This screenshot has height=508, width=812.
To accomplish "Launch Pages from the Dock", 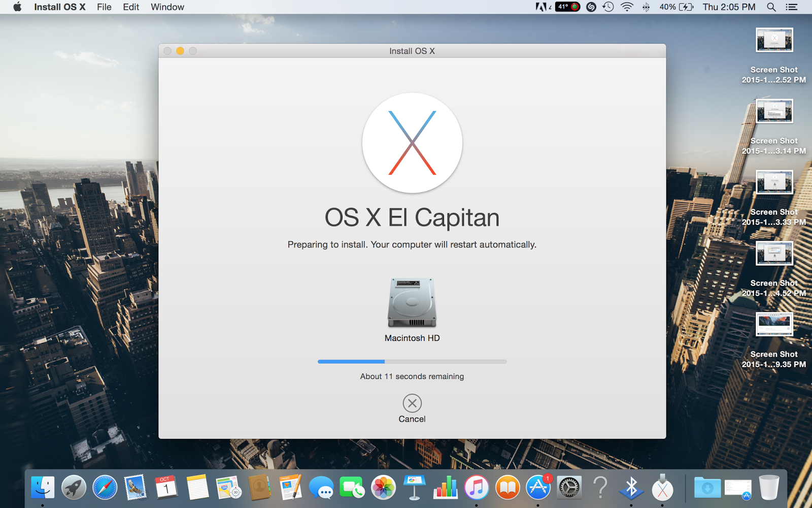I will click(290, 488).
